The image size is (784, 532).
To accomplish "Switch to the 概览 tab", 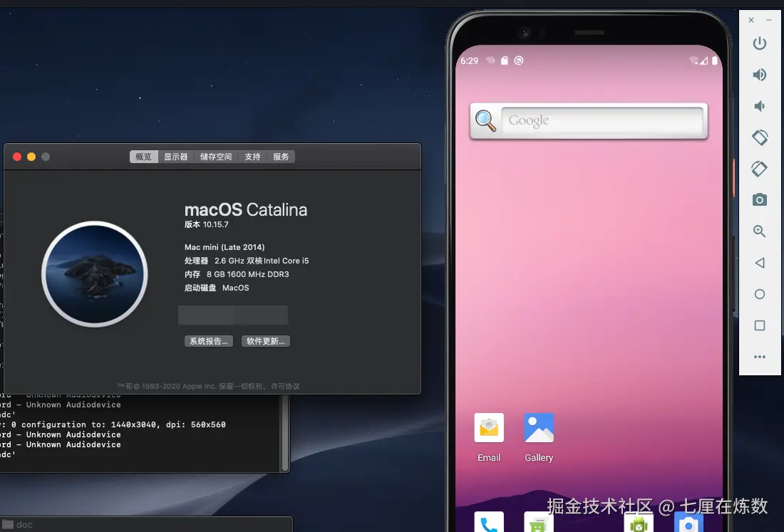I will click(143, 157).
